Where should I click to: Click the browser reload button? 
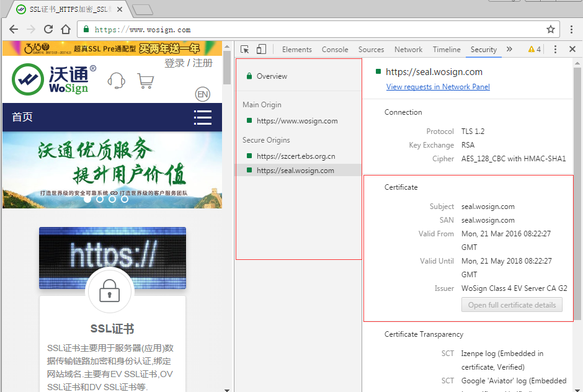click(48, 29)
